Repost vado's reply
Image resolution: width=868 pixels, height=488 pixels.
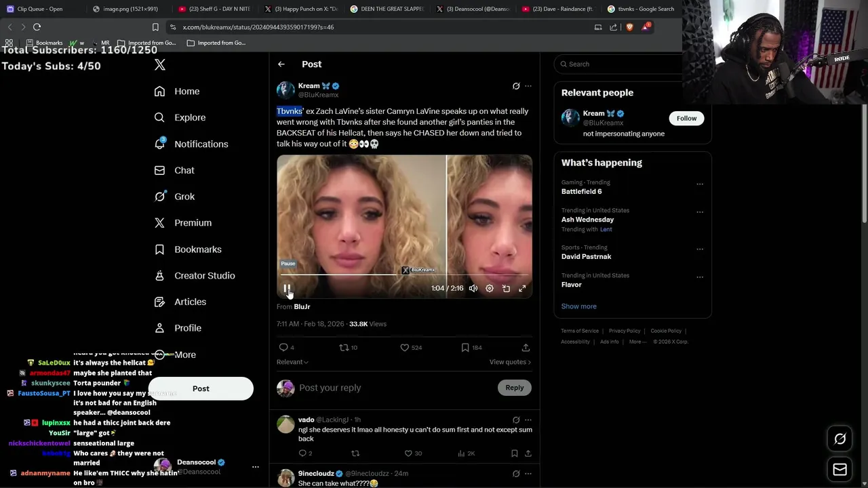[355, 453]
